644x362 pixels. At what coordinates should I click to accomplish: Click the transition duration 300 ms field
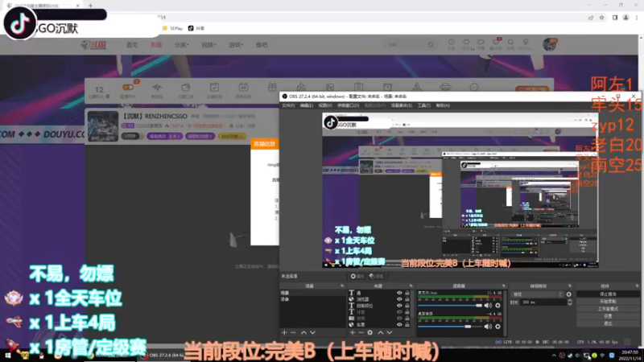click(x=543, y=302)
